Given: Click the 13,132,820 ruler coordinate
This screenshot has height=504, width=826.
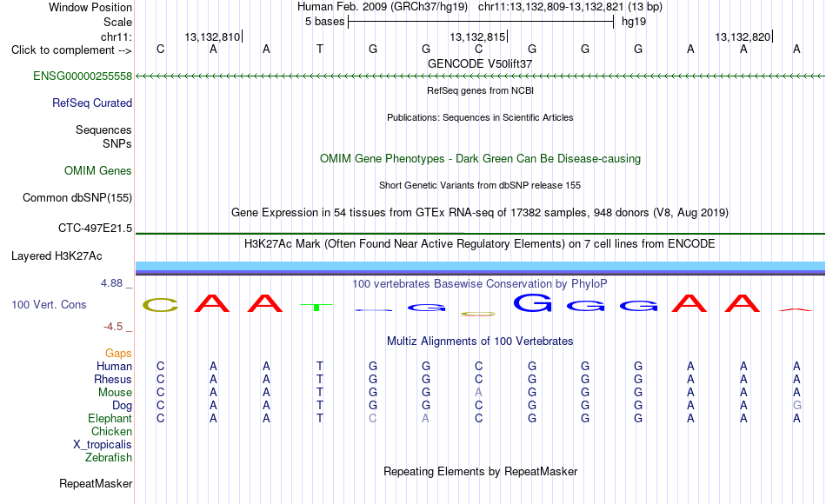Looking at the screenshot, I should pyautogui.click(x=743, y=36).
